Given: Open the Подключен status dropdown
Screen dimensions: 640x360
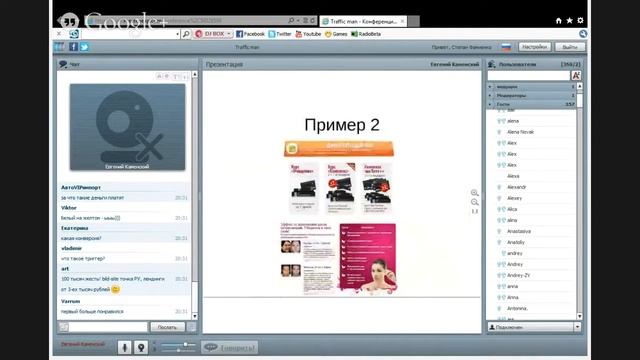Looking at the screenshot, I should 577,327.
